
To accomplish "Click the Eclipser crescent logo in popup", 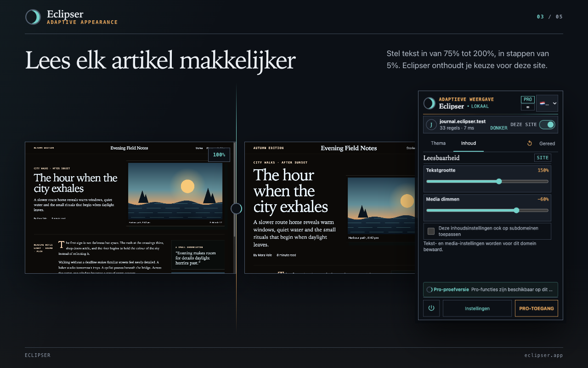I will point(430,103).
